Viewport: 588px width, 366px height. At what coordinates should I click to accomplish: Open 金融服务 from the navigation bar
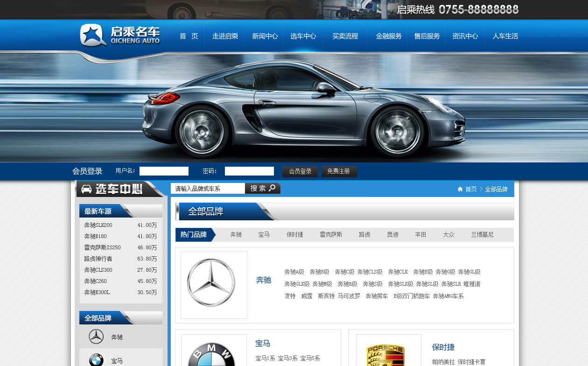pyautogui.click(x=389, y=36)
